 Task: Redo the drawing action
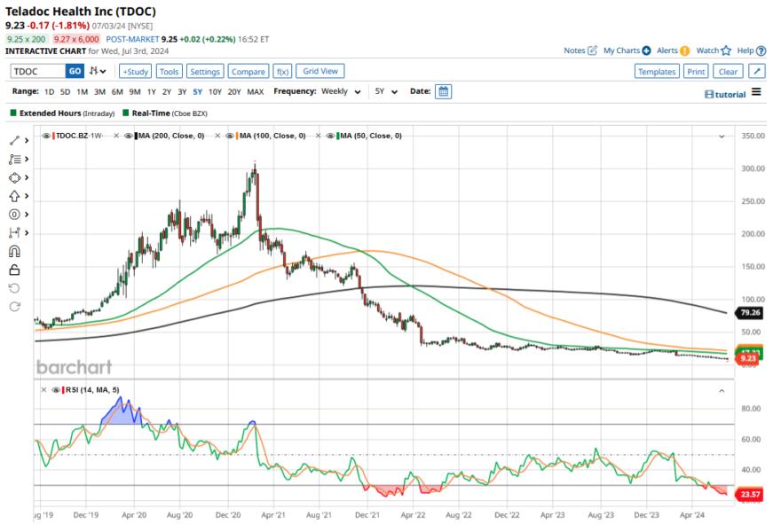pos(14,307)
